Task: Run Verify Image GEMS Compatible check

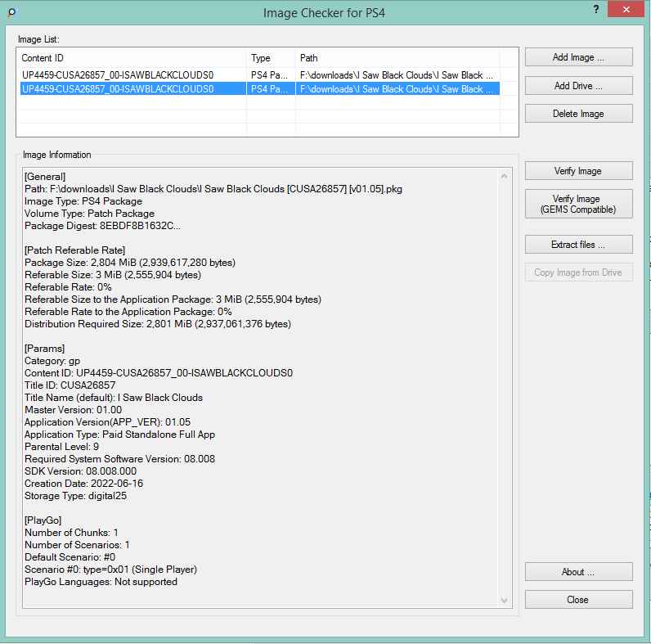Action: coord(579,204)
